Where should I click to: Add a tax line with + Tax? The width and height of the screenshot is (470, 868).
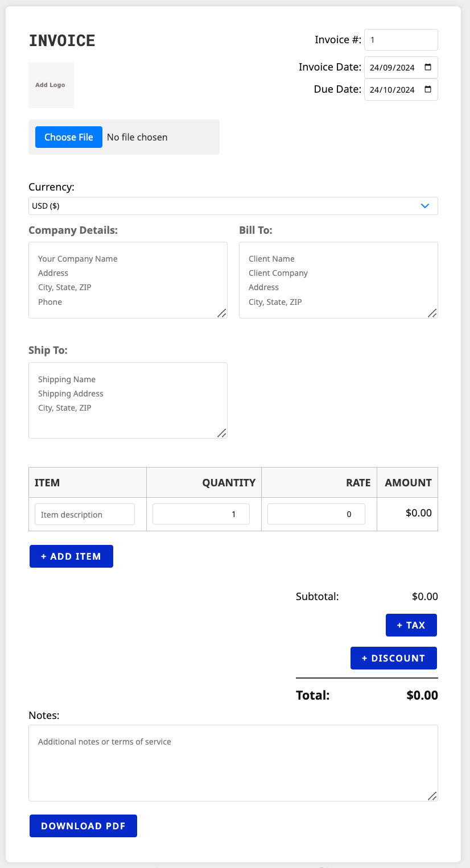tap(411, 625)
